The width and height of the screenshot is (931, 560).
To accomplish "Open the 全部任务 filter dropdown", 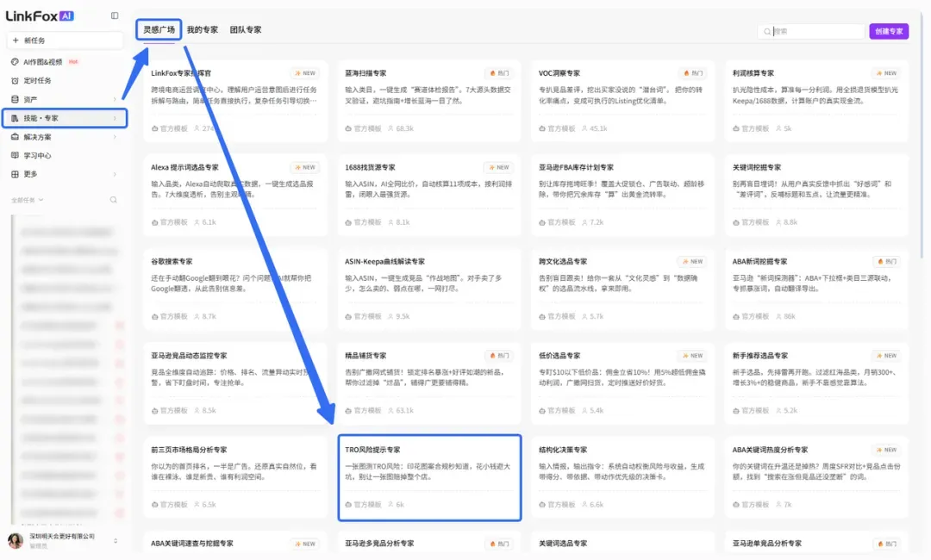I will [28, 200].
